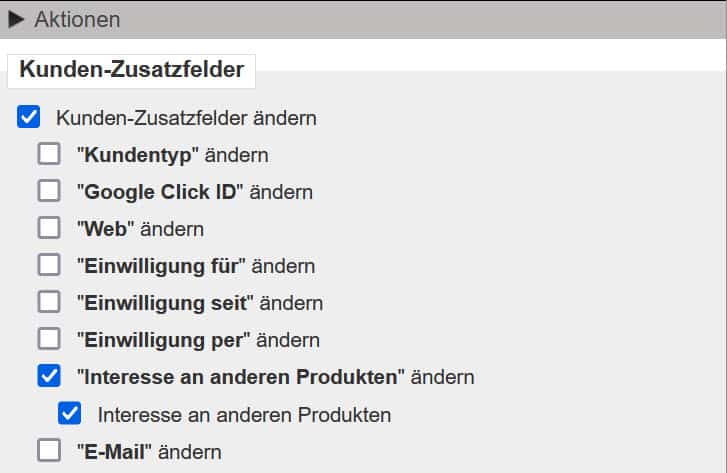
Task: Click the Kundentyp ändern label
Action: tap(172, 155)
